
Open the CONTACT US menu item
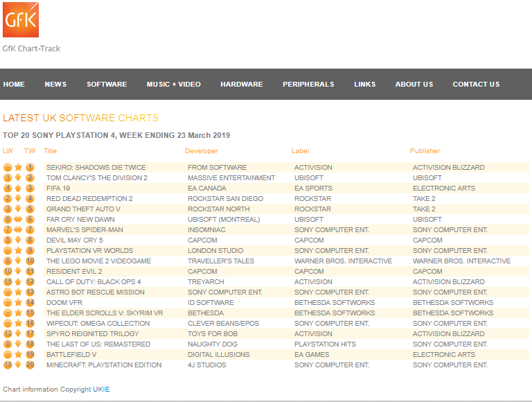[x=476, y=84]
